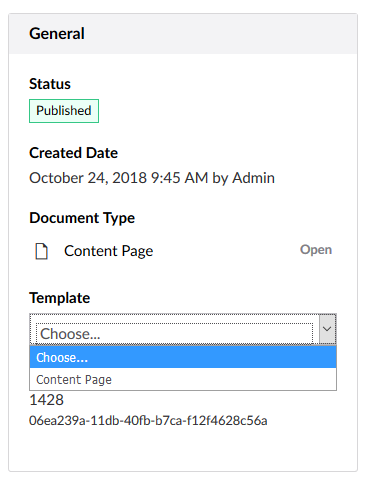Click the word Page in Content Page type
The width and height of the screenshot is (372, 488).
[x=137, y=252]
